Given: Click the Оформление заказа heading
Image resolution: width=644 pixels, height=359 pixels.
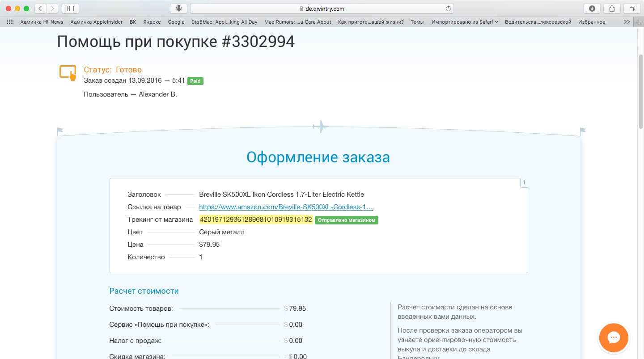Looking at the screenshot, I should pos(318,157).
